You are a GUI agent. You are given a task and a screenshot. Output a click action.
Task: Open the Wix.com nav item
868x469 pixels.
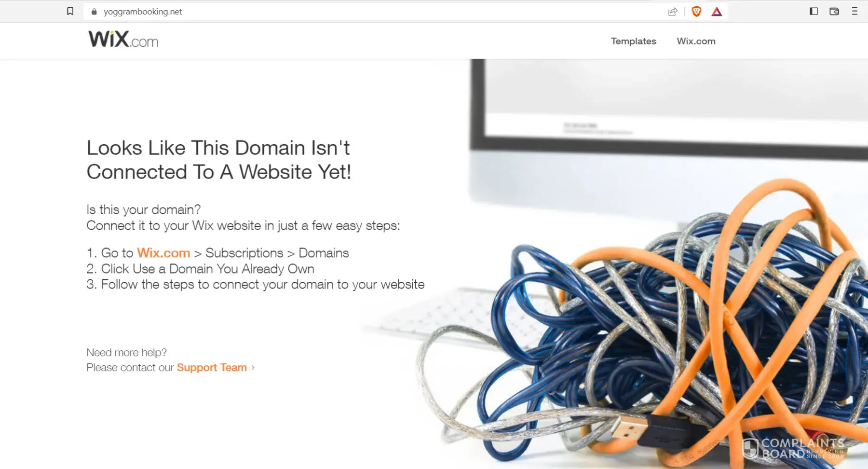click(696, 41)
